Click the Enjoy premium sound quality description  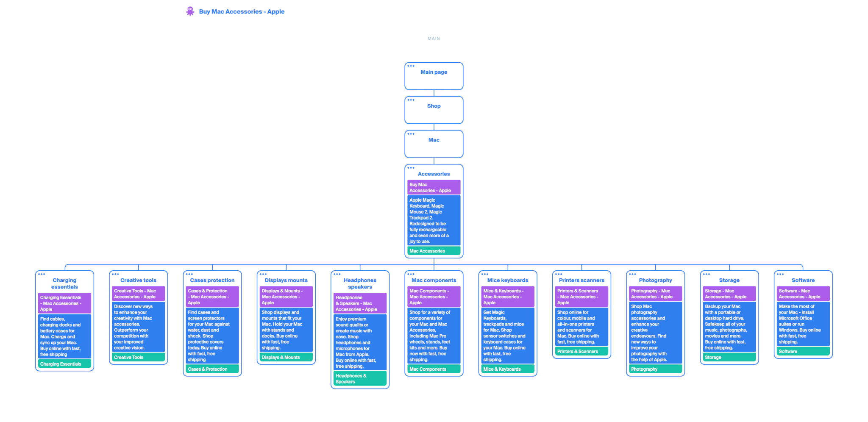click(x=360, y=342)
